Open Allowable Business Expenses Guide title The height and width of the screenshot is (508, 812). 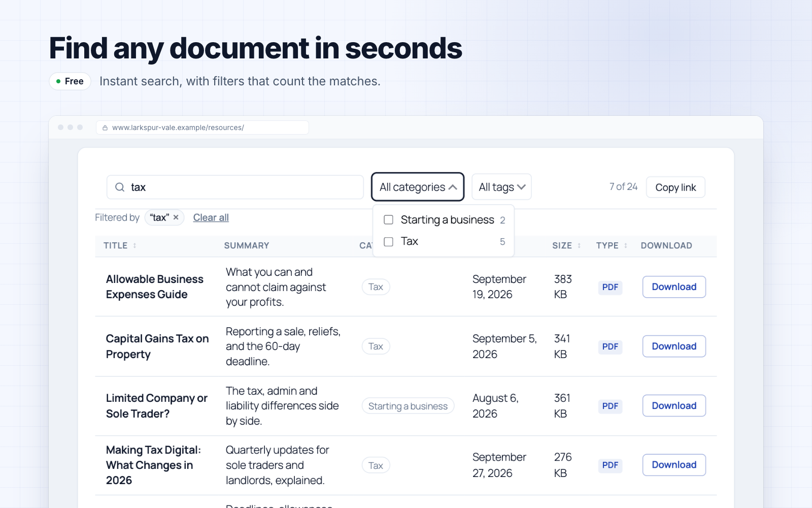click(x=155, y=287)
